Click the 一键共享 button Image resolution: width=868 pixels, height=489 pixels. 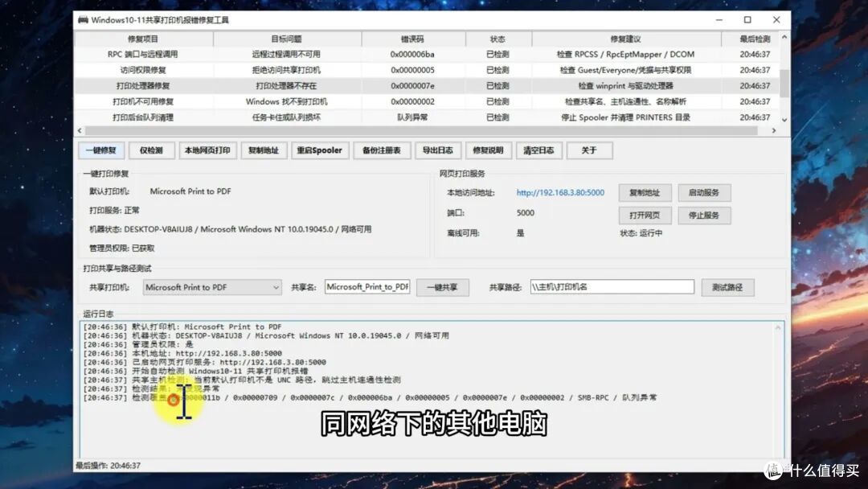443,287
